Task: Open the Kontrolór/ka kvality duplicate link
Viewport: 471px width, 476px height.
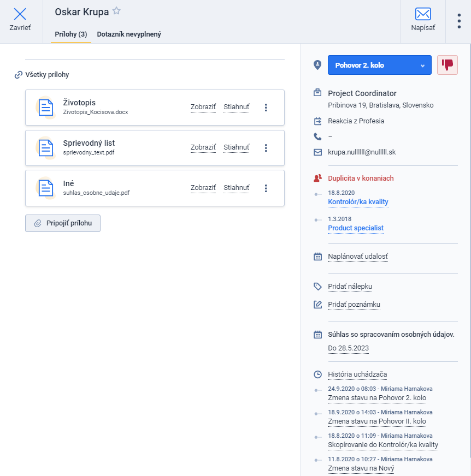Action: tap(358, 202)
